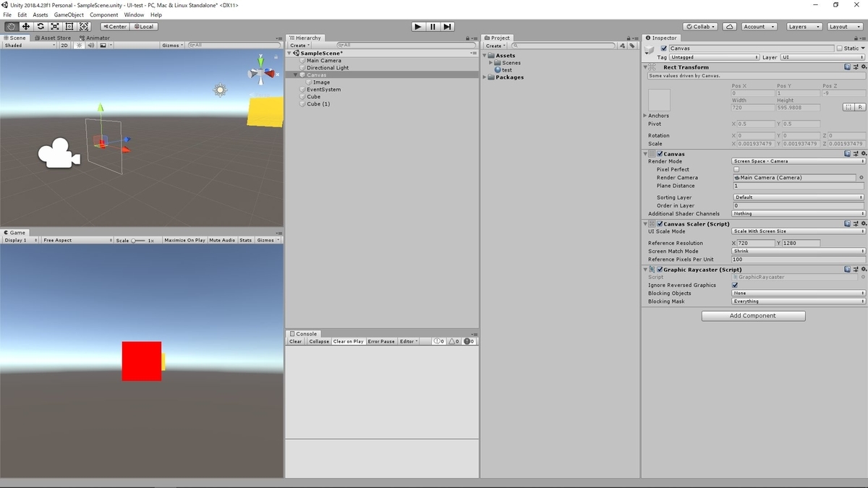868x488 pixels.
Task: Open the Shaded draw mode dropdown
Action: [x=30, y=46]
